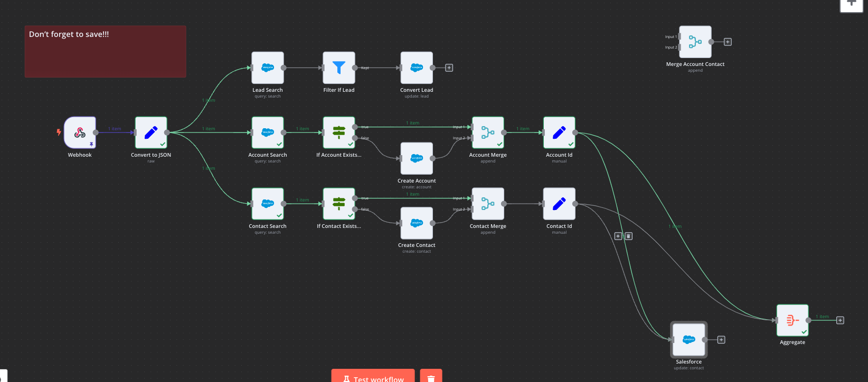Click the orange trash button beside Test workflow
This screenshot has width=868, height=382.
click(x=431, y=376)
